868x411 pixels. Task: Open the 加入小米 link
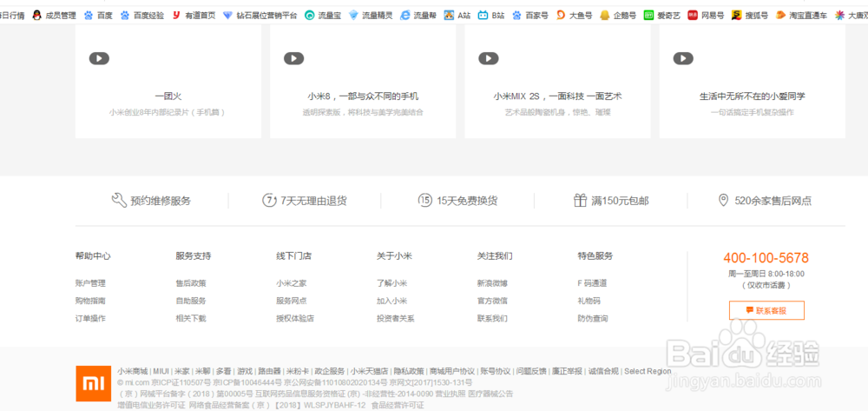392,301
